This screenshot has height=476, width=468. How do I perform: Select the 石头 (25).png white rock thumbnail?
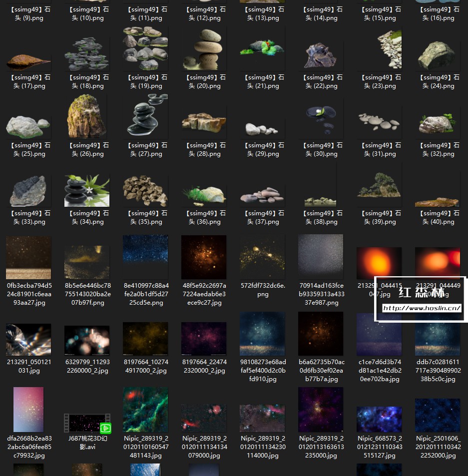[x=28, y=126]
